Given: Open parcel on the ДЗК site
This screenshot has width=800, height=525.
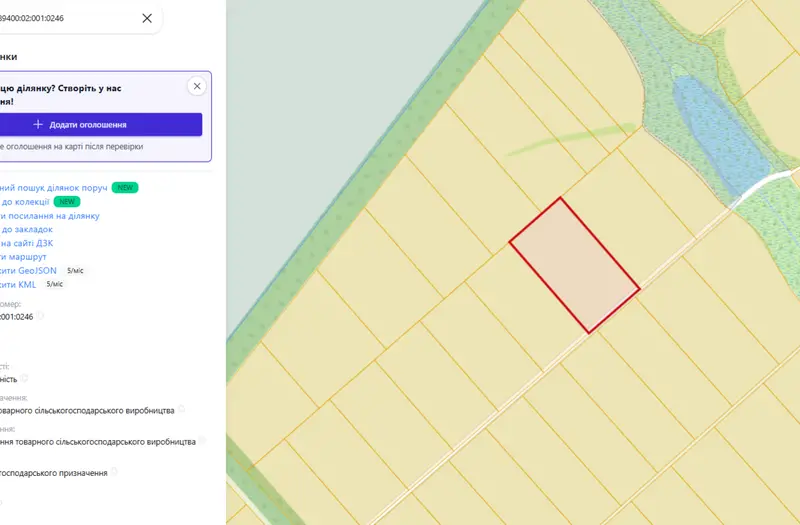Looking at the screenshot, I should (27, 243).
